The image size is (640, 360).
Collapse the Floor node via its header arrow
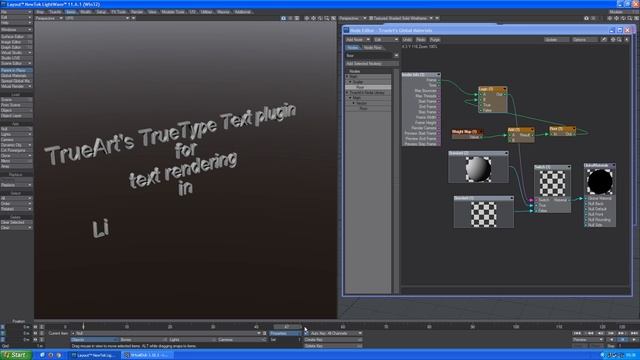coord(574,129)
